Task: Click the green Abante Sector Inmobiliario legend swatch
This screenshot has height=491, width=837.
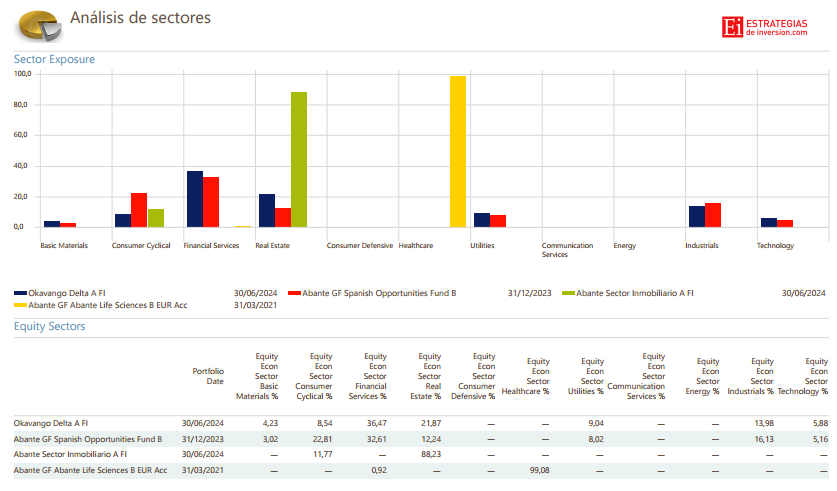Action: pos(568,293)
